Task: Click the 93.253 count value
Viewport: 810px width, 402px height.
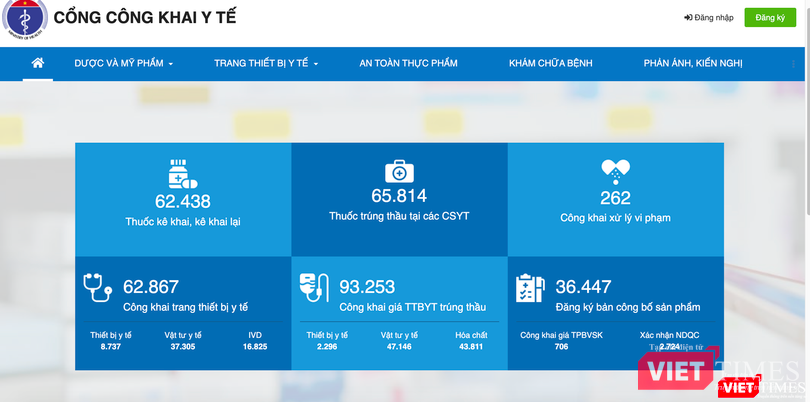Action: click(x=367, y=286)
